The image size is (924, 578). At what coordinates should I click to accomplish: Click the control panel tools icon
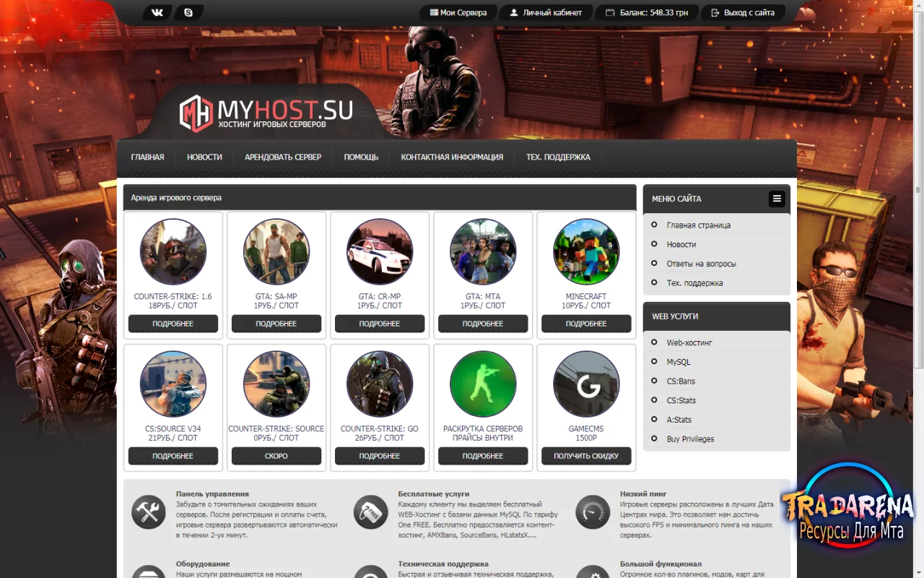[149, 512]
